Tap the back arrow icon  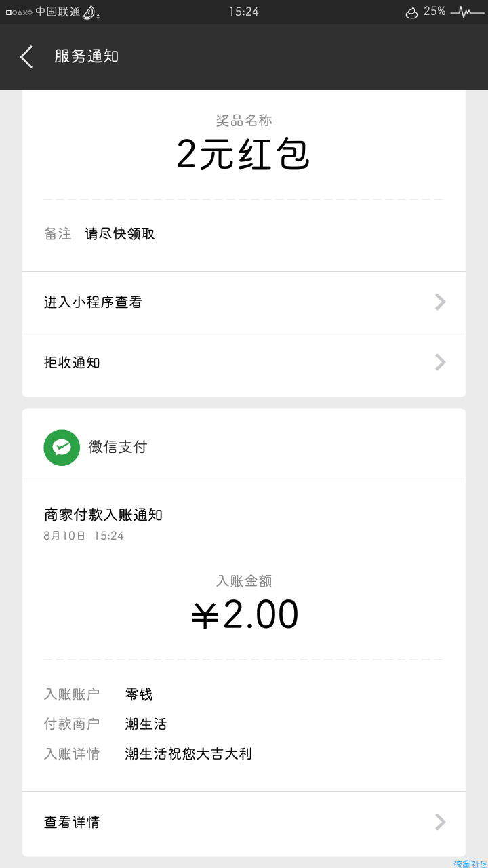pyautogui.click(x=26, y=57)
